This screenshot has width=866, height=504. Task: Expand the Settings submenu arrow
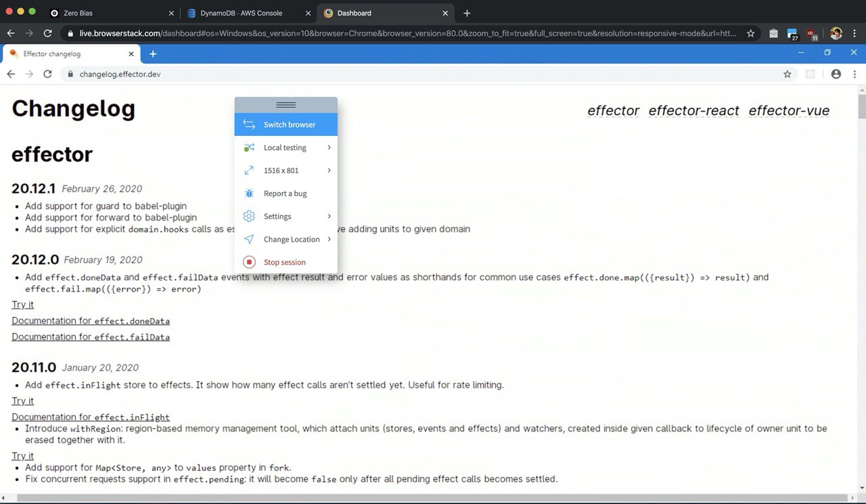pyautogui.click(x=329, y=216)
